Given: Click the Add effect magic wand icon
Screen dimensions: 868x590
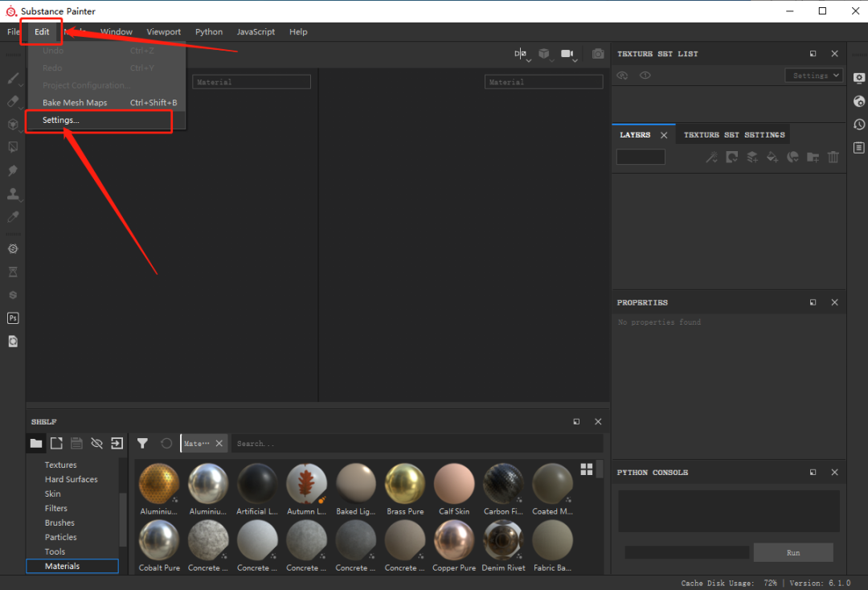Looking at the screenshot, I should point(711,158).
